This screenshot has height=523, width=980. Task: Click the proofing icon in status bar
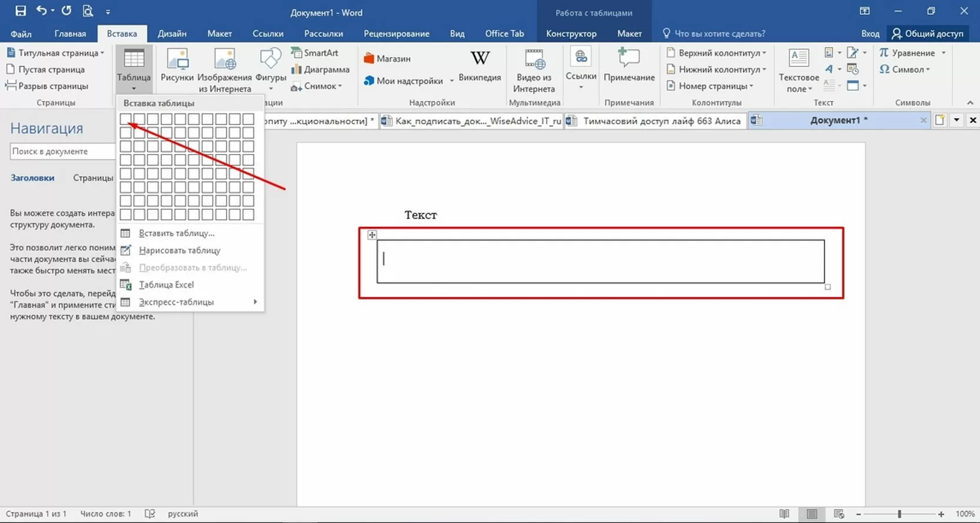(x=150, y=514)
